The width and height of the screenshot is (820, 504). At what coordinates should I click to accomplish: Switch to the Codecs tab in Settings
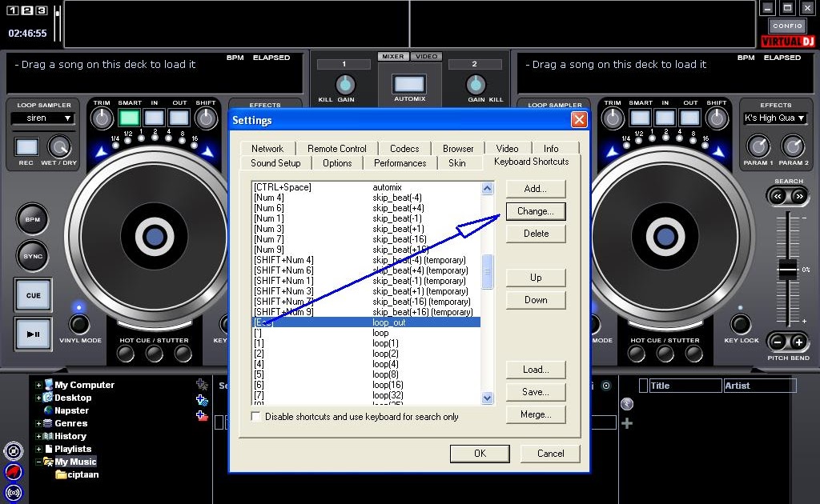(404, 148)
